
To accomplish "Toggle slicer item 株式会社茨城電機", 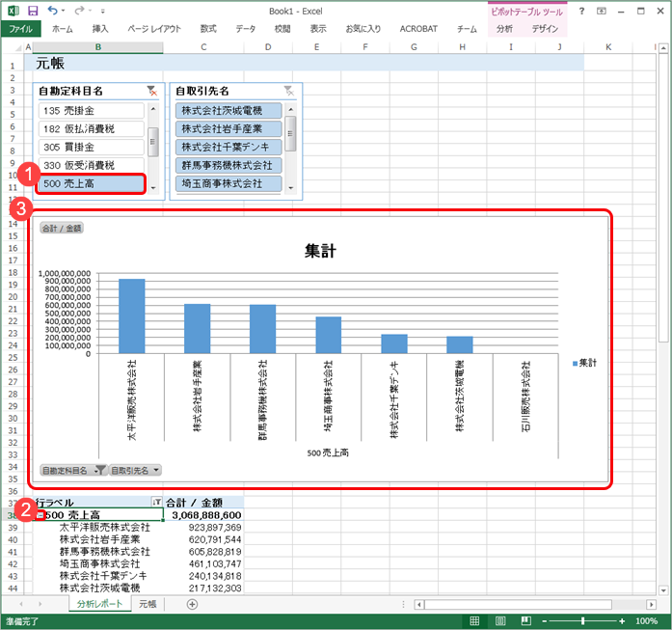I will 228,111.
